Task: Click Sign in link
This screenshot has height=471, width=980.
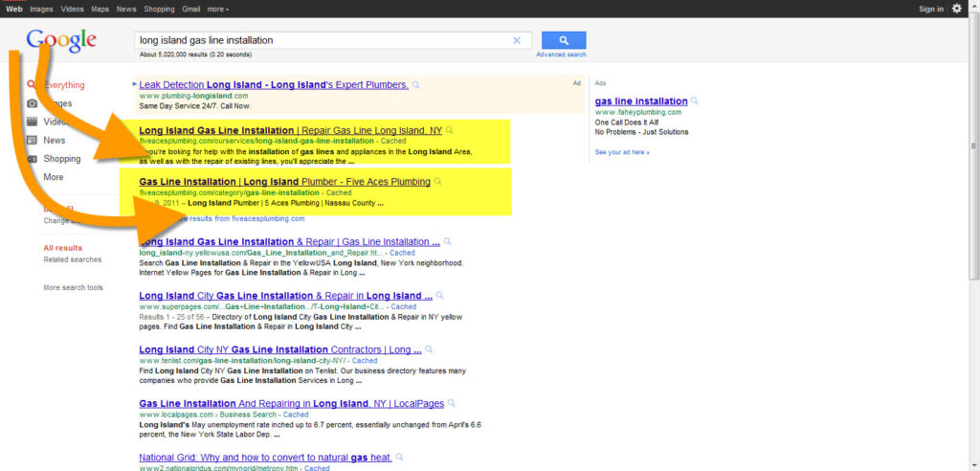Action: point(931,10)
